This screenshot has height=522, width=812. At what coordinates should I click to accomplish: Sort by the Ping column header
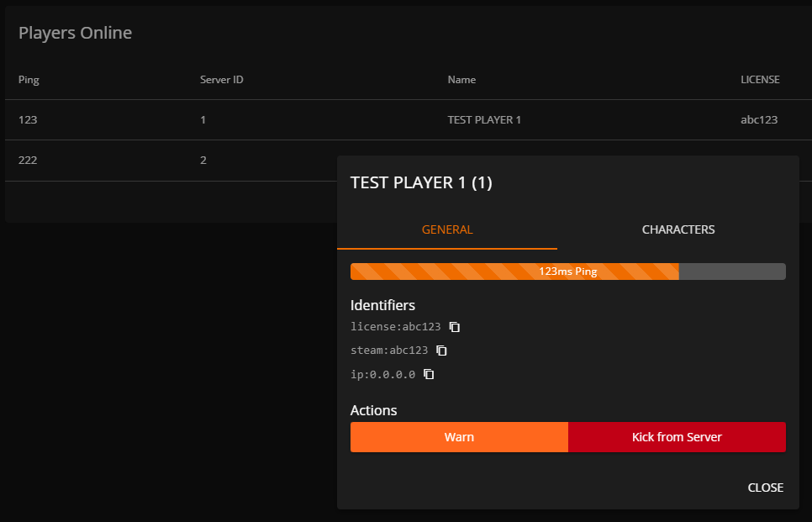pyautogui.click(x=29, y=80)
